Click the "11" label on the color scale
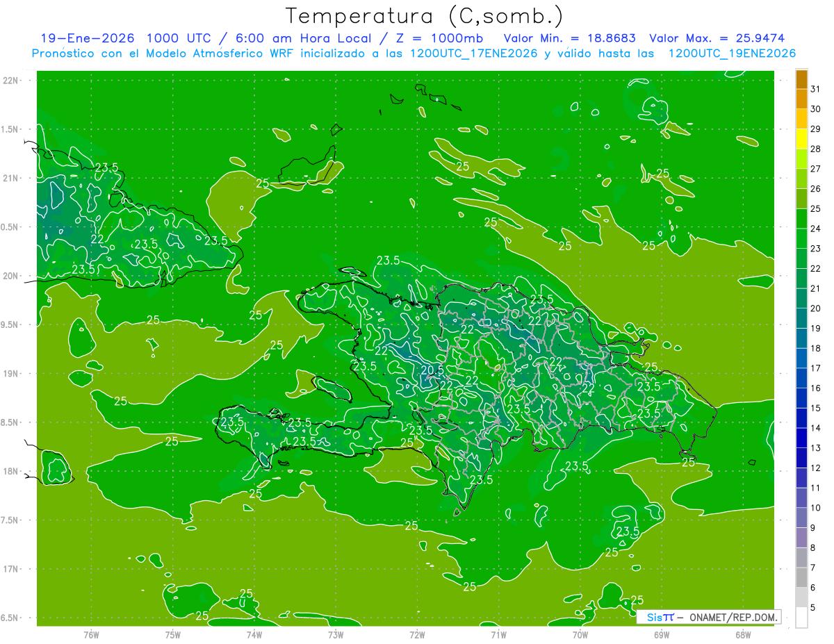The height and width of the screenshot is (644, 834). 816,488
